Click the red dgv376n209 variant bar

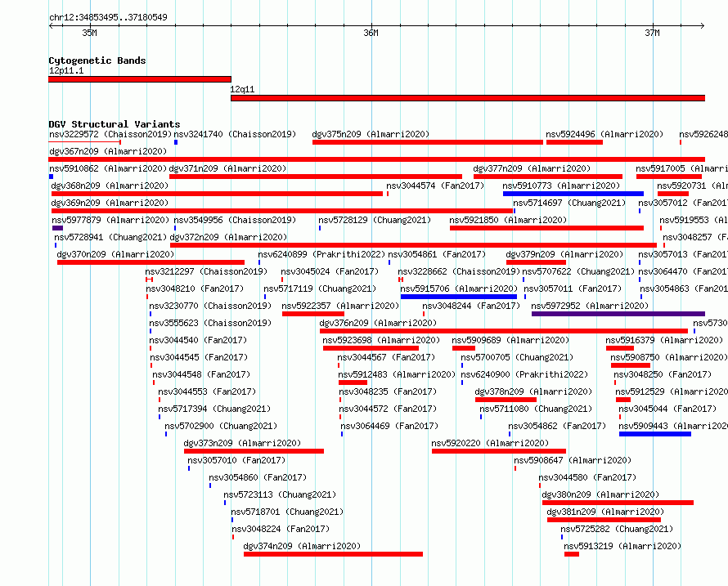click(x=504, y=331)
